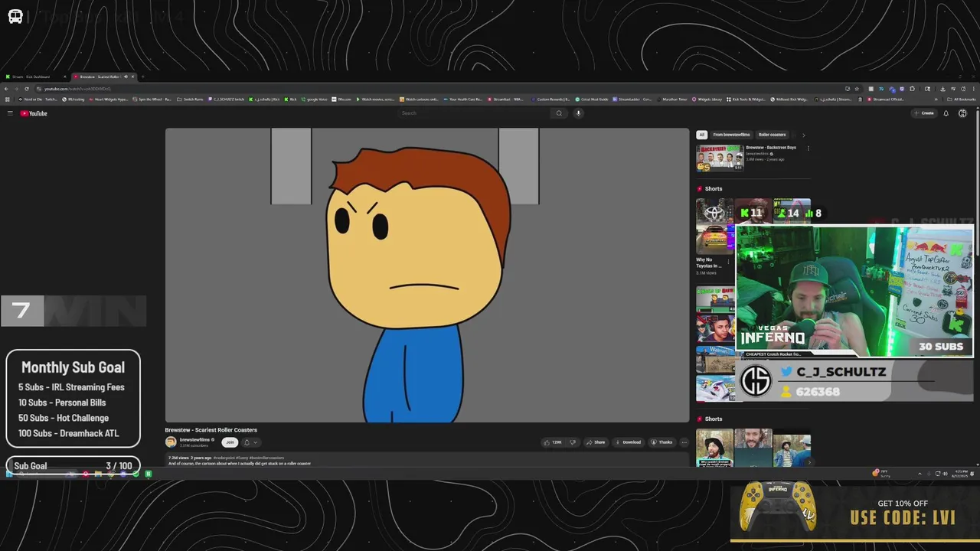980x551 pixels.
Task: Open options for Why No Toyotas short
Action: [x=728, y=262]
